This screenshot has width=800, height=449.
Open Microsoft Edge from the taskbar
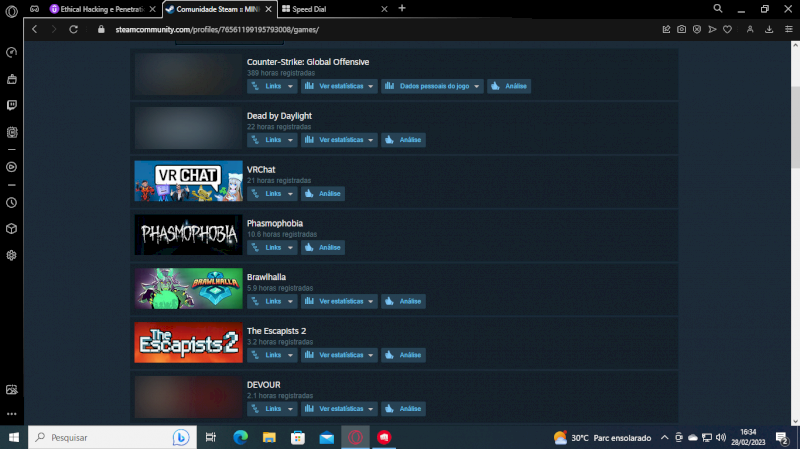[240, 437]
